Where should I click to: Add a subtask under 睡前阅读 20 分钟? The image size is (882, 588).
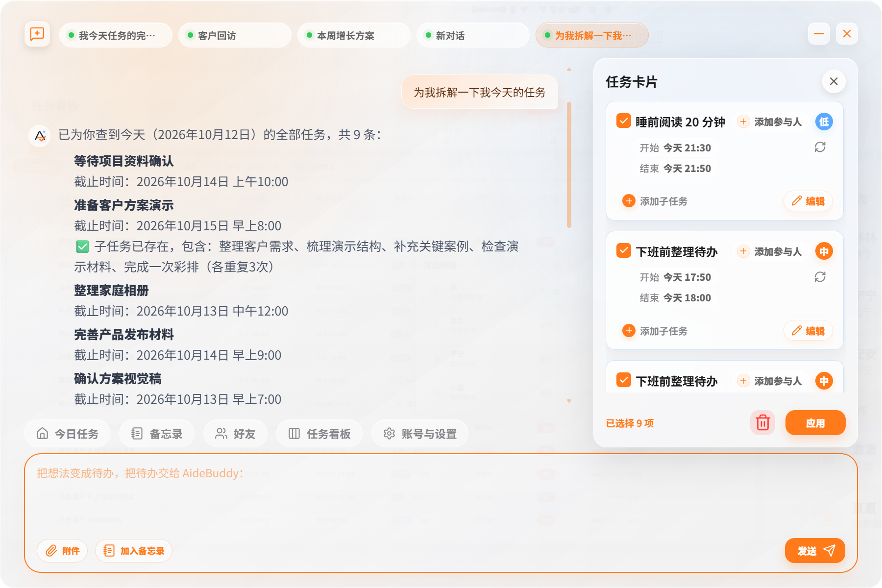pyautogui.click(x=655, y=201)
